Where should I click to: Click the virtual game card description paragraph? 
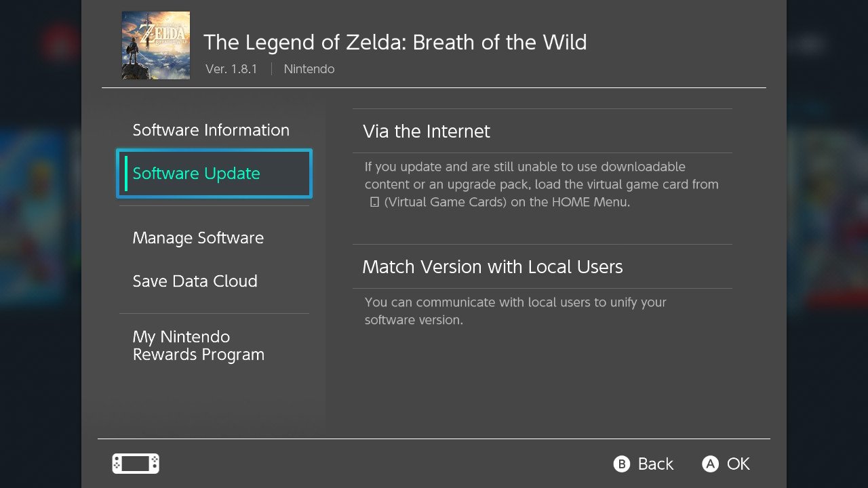click(541, 184)
